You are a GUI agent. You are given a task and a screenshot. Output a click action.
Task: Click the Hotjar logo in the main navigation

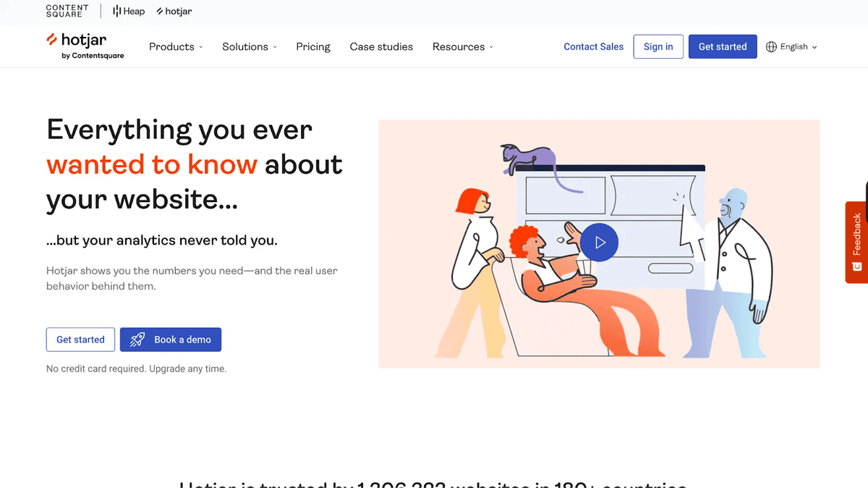click(x=85, y=46)
